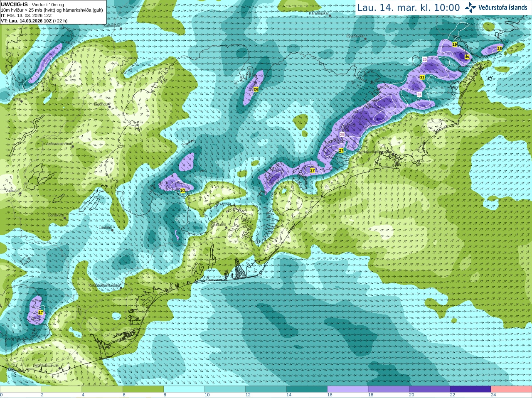Click the Laufbali place label
Viewport: 532px width, 398px height.
(x=105, y=228)
